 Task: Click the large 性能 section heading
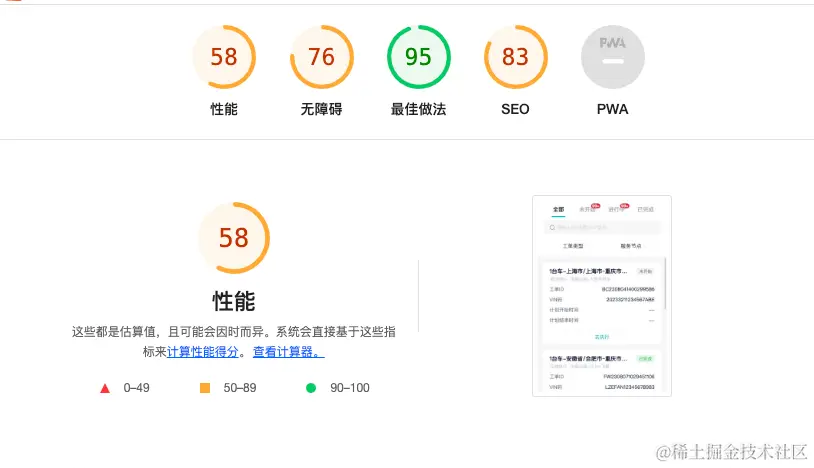click(234, 301)
